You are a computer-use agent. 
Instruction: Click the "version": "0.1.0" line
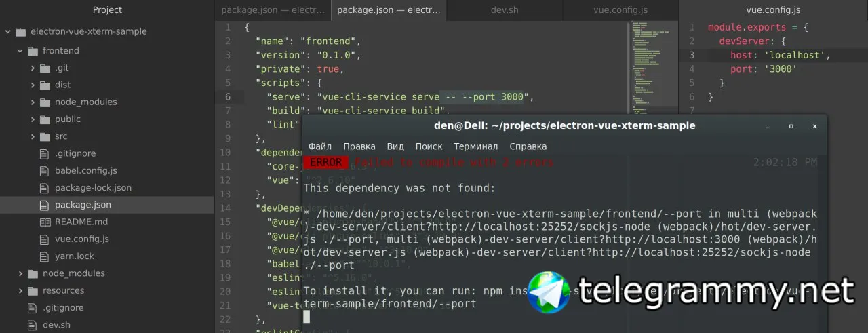pyautogui.click(x=309, y=56)
